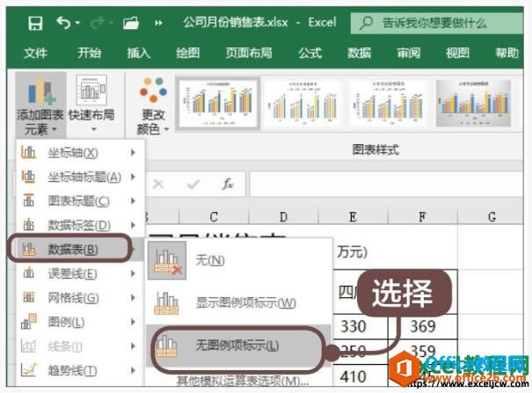The image size is (532, 393).
Task: Expand the 数据标签(D) submenu arrow
Action: (134, 225)
